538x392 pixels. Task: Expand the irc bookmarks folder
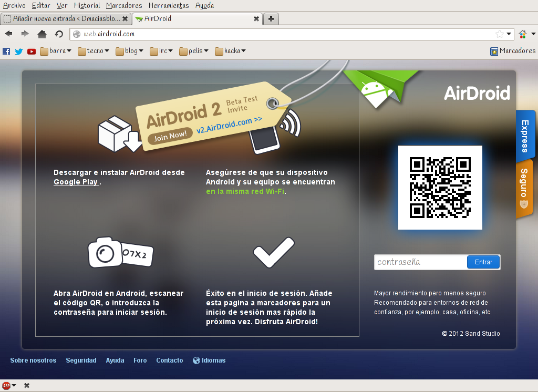pyautogui.click(x=161, y=51)
